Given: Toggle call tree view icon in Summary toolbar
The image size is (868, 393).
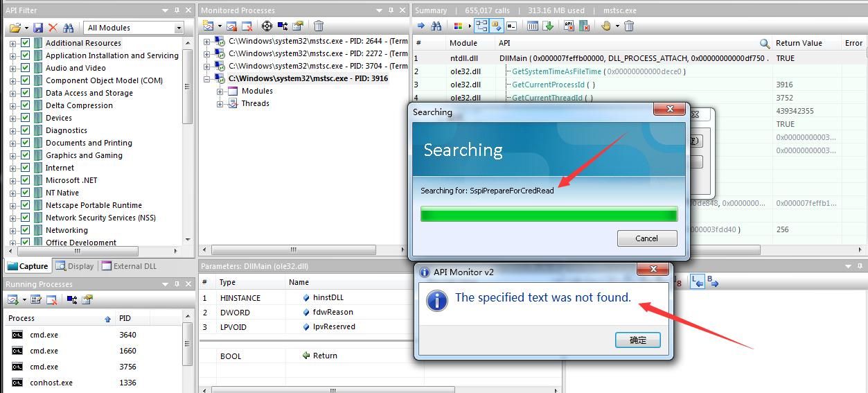Looking at the screenshot, I should click(x=481, y=26).
